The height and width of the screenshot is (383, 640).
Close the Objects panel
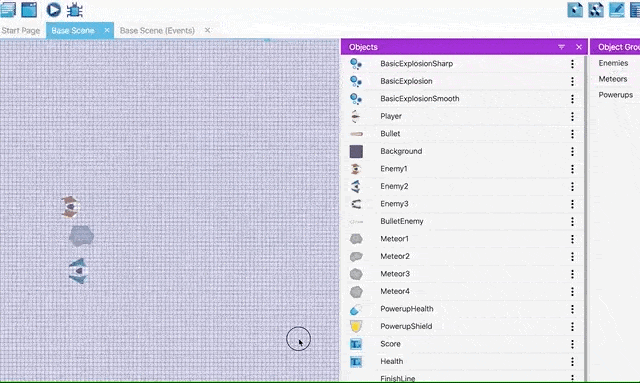coord(579,47)
